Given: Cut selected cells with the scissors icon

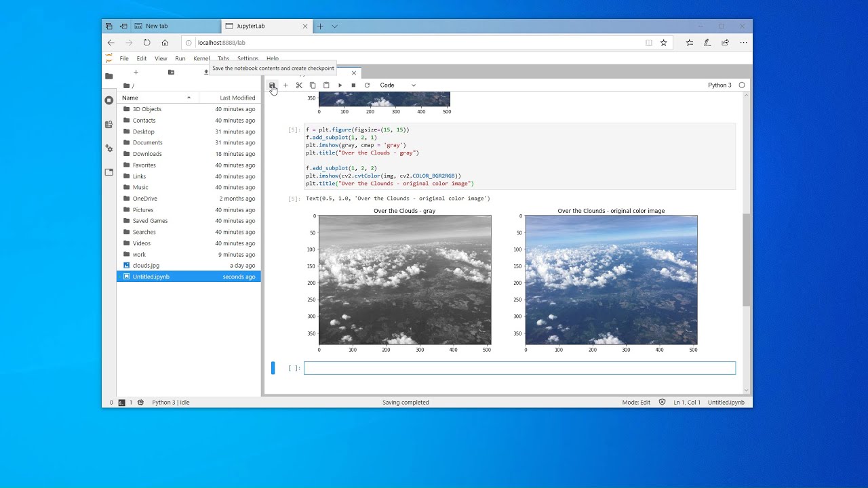Looking at the screenshot, I should point(299,85).
